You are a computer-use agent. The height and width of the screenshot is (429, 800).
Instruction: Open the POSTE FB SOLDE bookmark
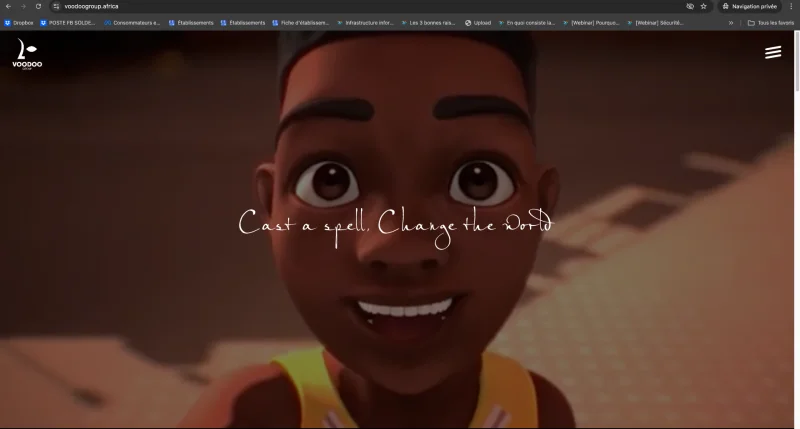(68, 22)
